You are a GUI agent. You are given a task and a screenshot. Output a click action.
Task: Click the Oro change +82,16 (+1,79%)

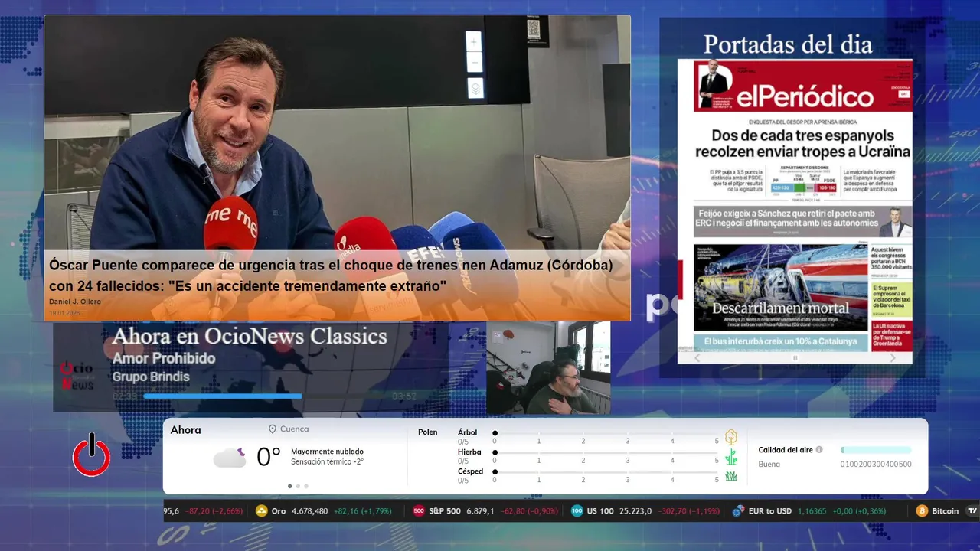(x=363, y=511)
